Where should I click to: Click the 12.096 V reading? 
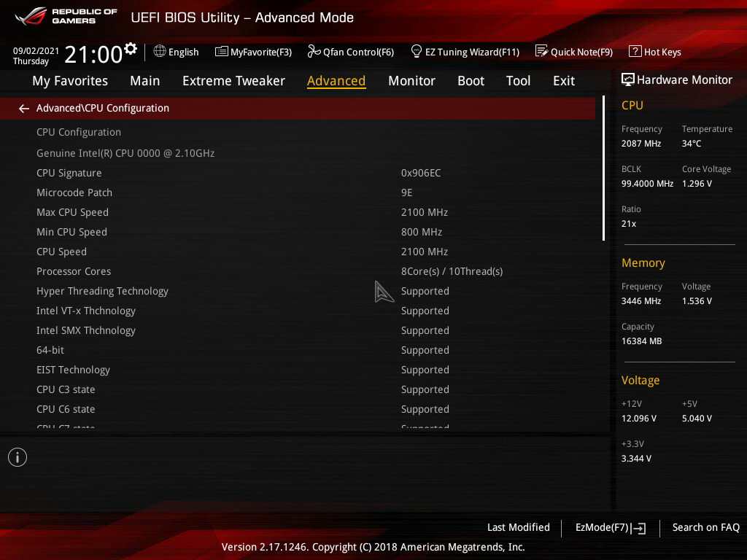point(639,418)
